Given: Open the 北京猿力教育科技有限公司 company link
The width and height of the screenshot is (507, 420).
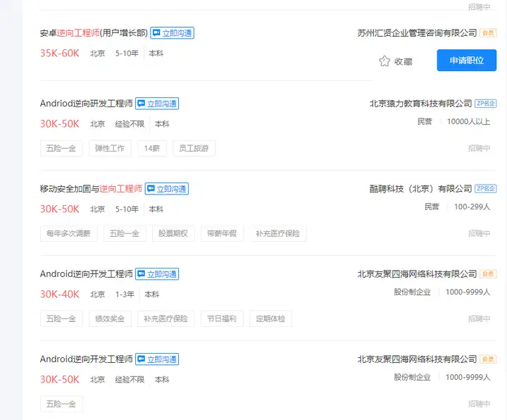Looking at the screenshot, I should point(420,104).
